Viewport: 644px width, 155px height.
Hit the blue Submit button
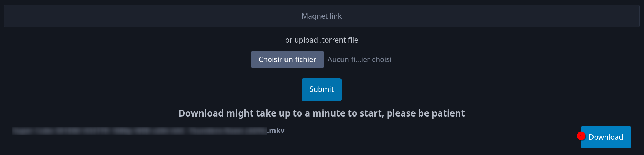pos(321,89)
